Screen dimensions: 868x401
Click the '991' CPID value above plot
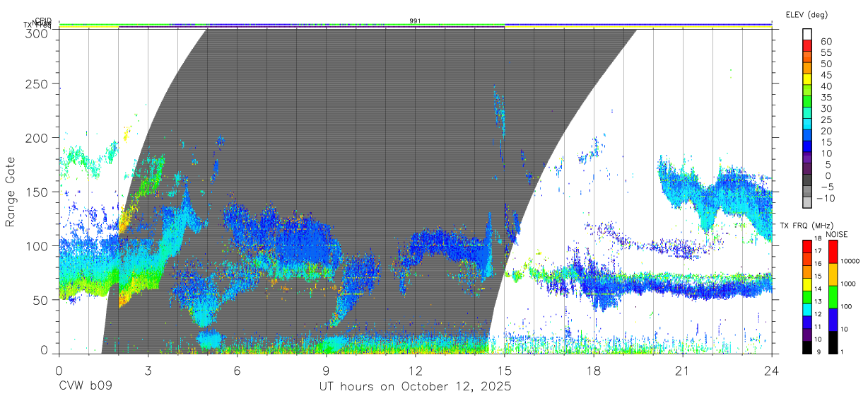(416, 21)
